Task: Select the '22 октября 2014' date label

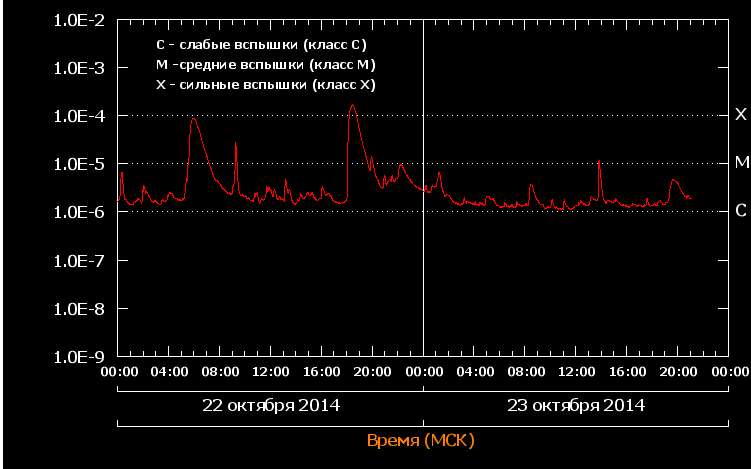Action: [x=271, y=406]
